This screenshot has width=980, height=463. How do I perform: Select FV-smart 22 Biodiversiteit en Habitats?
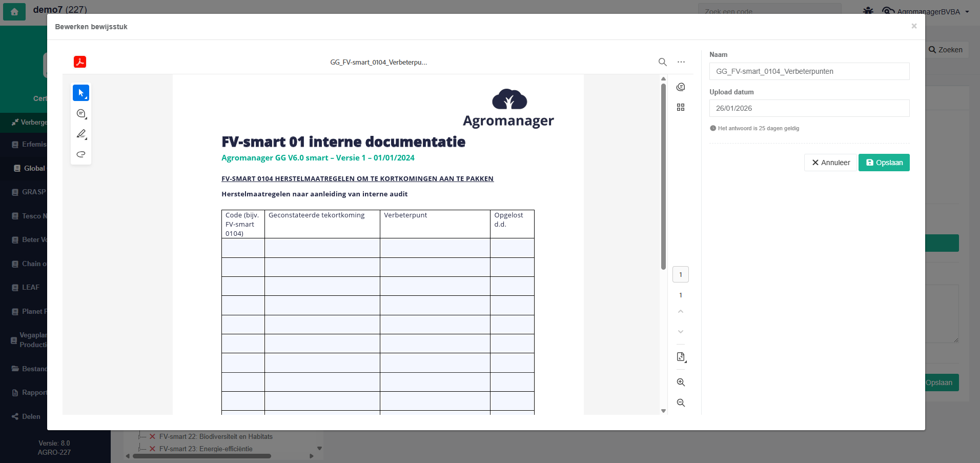tap(216, 437)
